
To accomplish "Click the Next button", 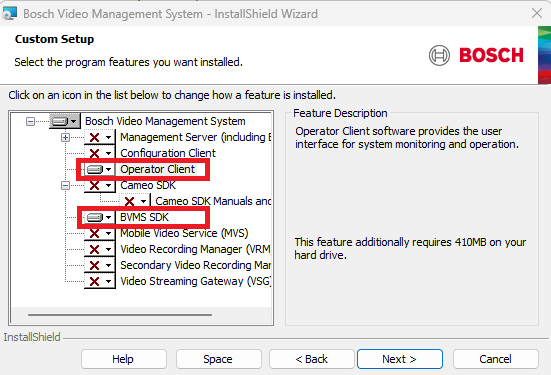I will [x=400, y=359].
